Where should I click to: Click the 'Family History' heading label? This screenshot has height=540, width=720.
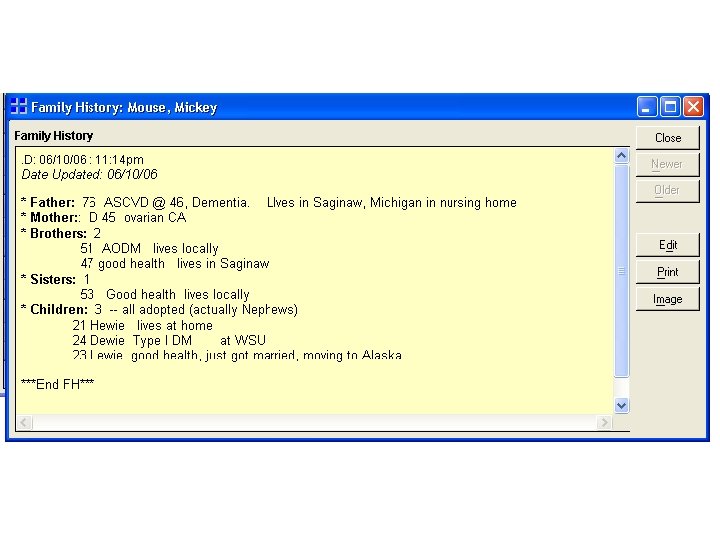tap(54, 136)
